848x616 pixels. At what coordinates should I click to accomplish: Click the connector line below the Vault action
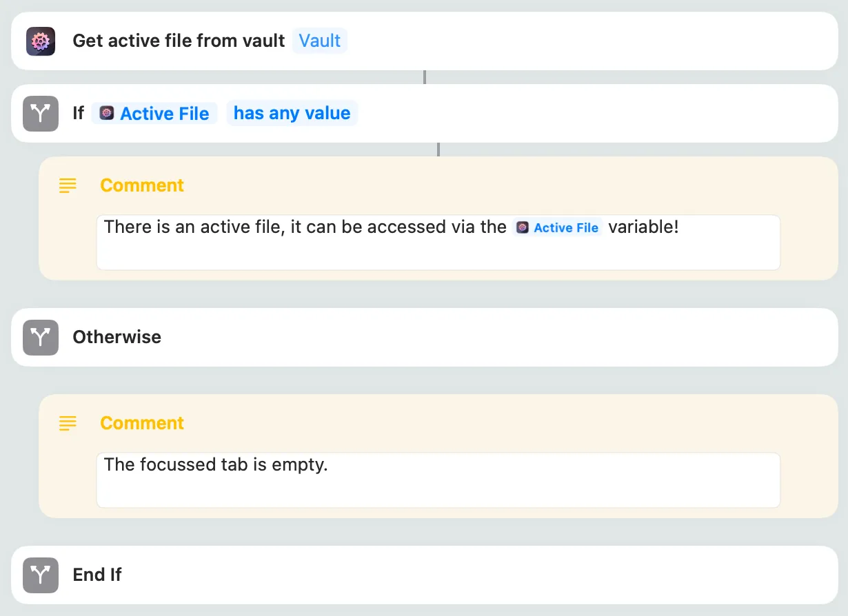tap(424, 77)
